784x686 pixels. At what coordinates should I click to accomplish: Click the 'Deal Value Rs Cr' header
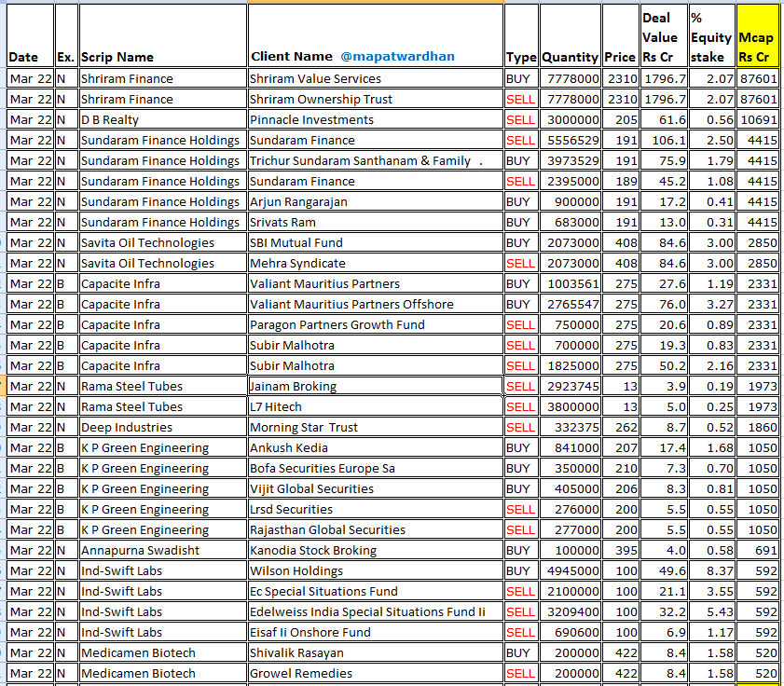664,35
